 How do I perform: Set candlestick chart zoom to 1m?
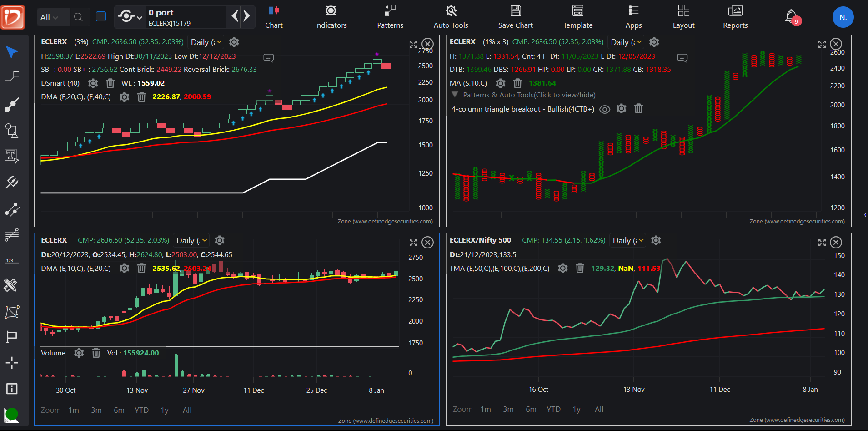click(74, 410)
